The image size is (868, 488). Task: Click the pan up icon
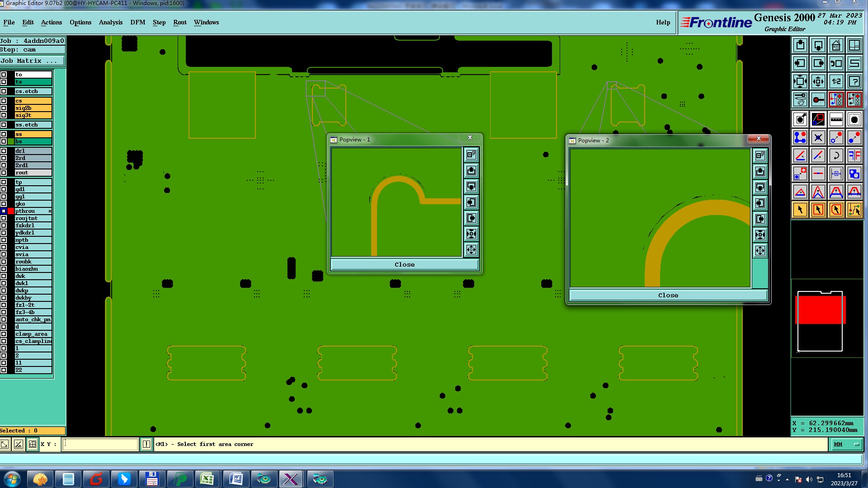pyautogui.click(x=800, y=46)
